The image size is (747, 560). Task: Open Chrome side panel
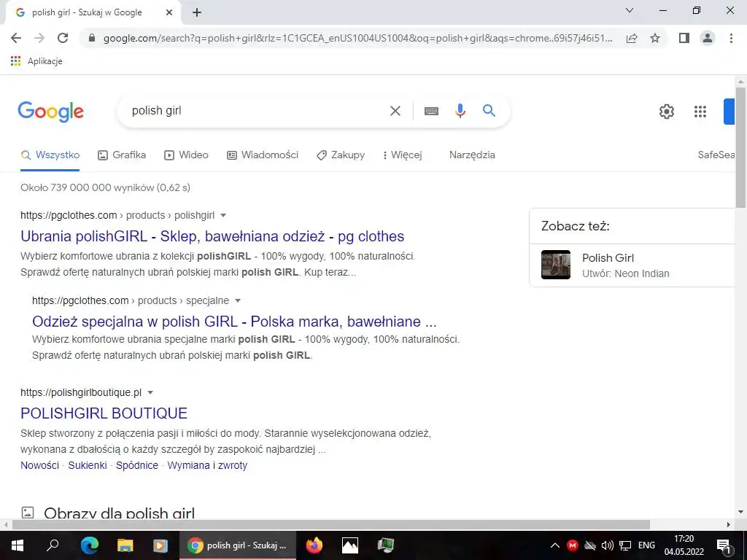684,38
